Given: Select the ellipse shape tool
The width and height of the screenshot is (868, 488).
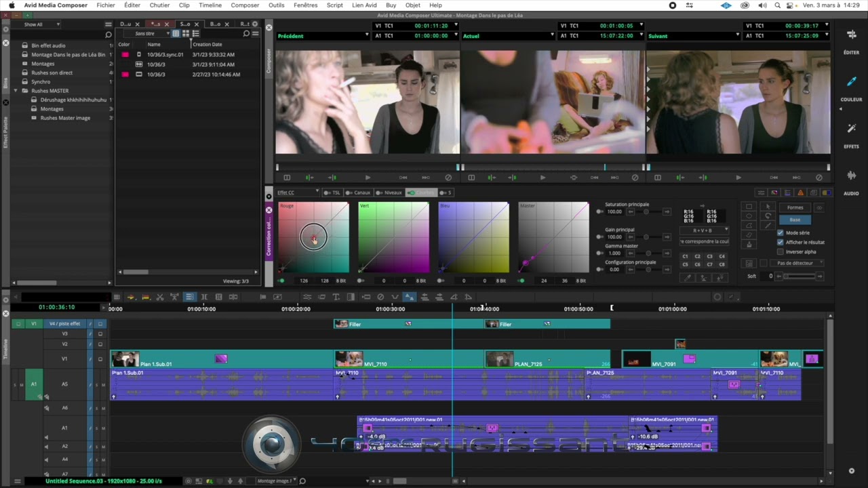Looking at the screenshot, I should pyautogui.click(x=749, y=216).
